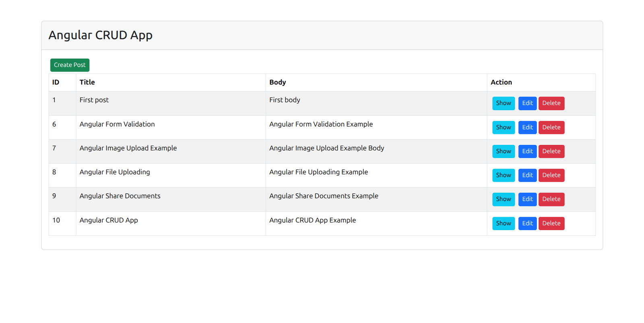The height and width of the screenshot is (323, 644).
Task: Show the post with ID 10
Action: (x=503, y=223)
